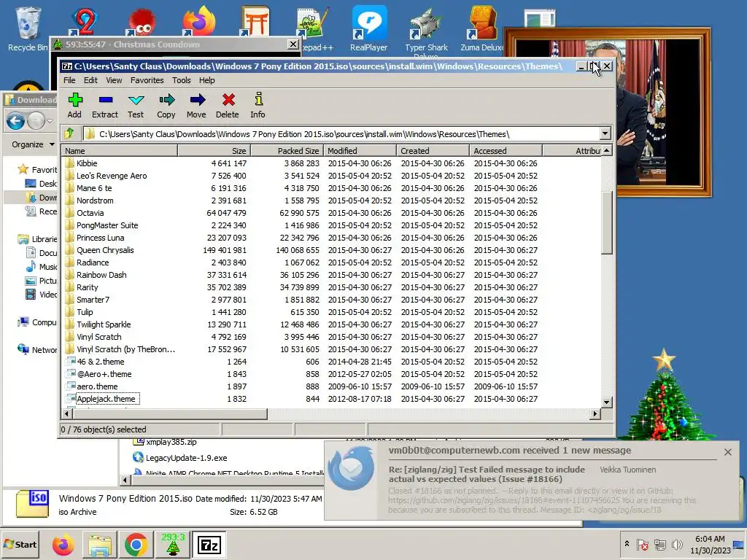Screen dimensions: 747x560
Task: Select the Smarter7 folder
Action: coord(93,300)
